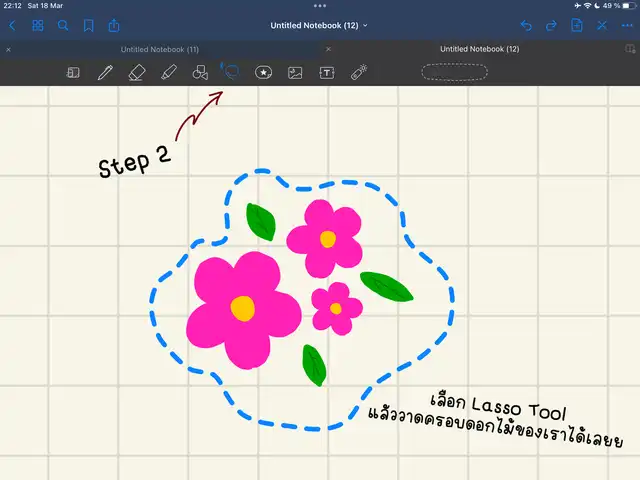The width and height of the screenshot is (640, 480).
Task: Select the Image insert tool
Action: [x=295, y=72]
